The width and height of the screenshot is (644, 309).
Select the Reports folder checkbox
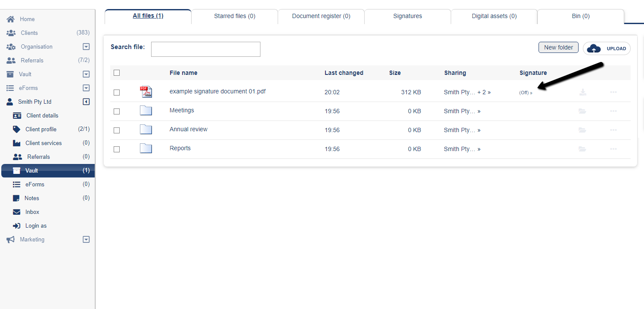coord(117,149)
